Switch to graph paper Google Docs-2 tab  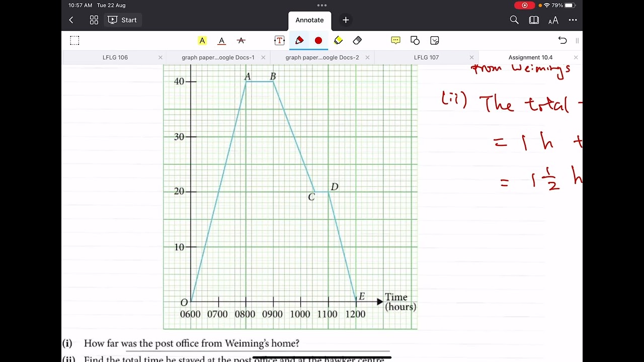pos(322,57)
